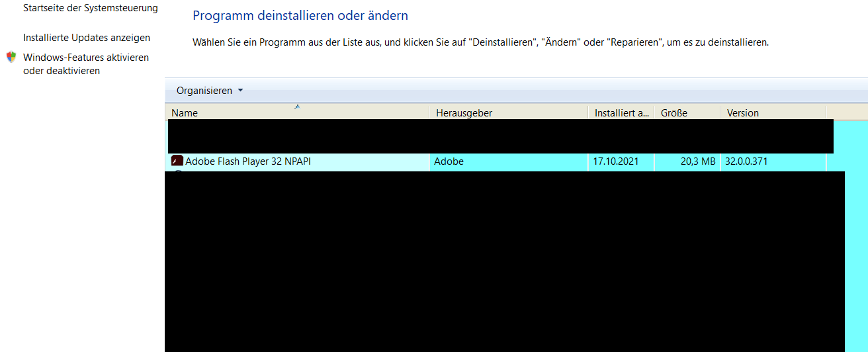Open Startseite der Systemsteuerung link
Screen dimensions: 868x352
[x=91, y=8]
